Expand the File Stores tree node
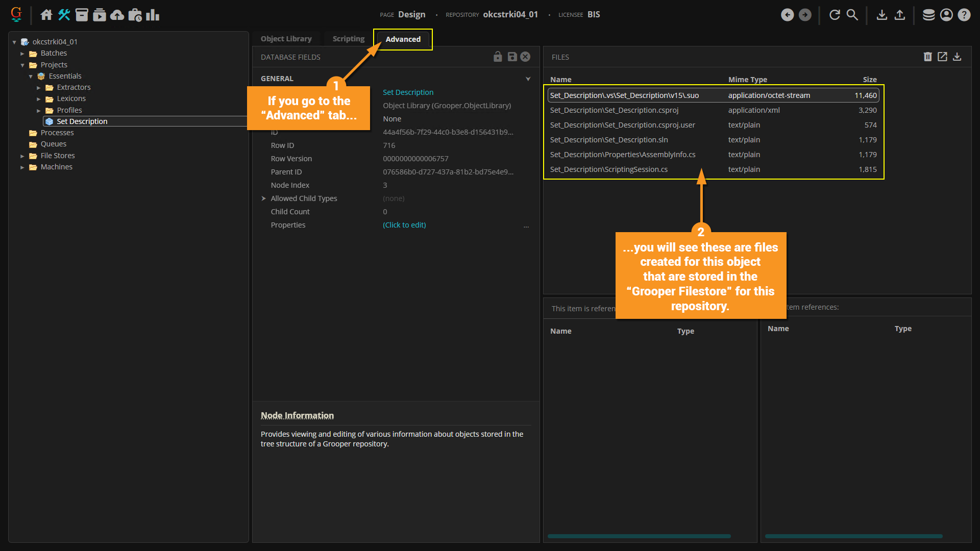 tap(22, 156)
